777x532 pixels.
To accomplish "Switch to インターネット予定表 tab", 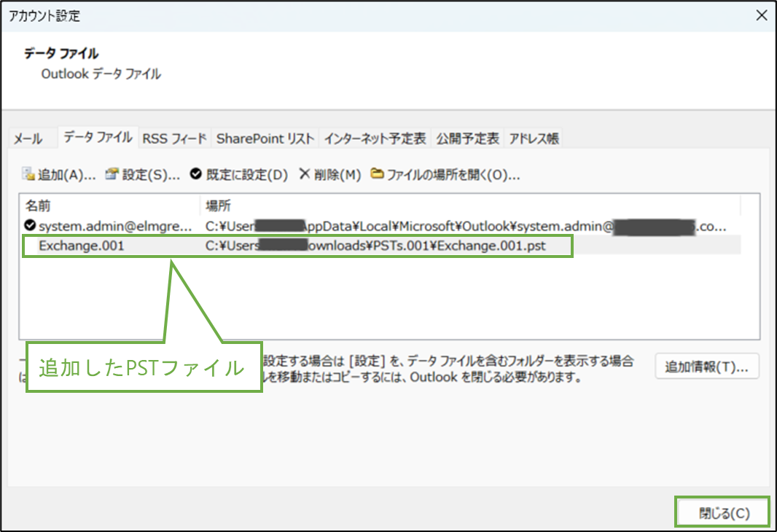I will (375, 138).
